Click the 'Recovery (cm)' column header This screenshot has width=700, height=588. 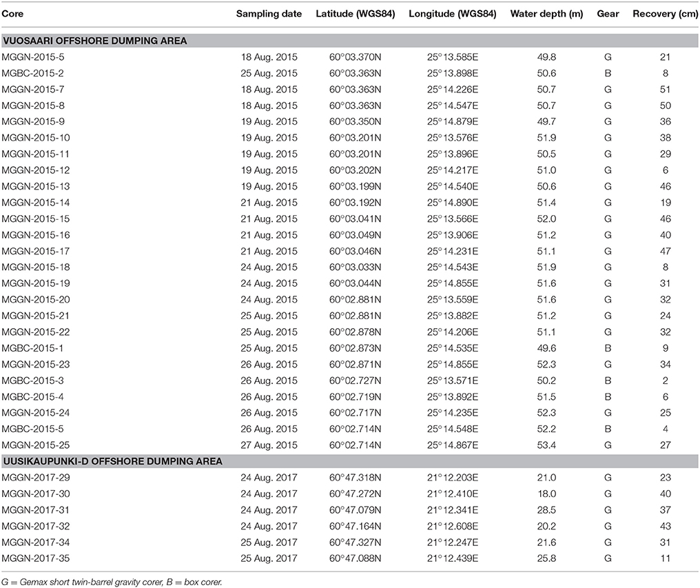point(665,14)
